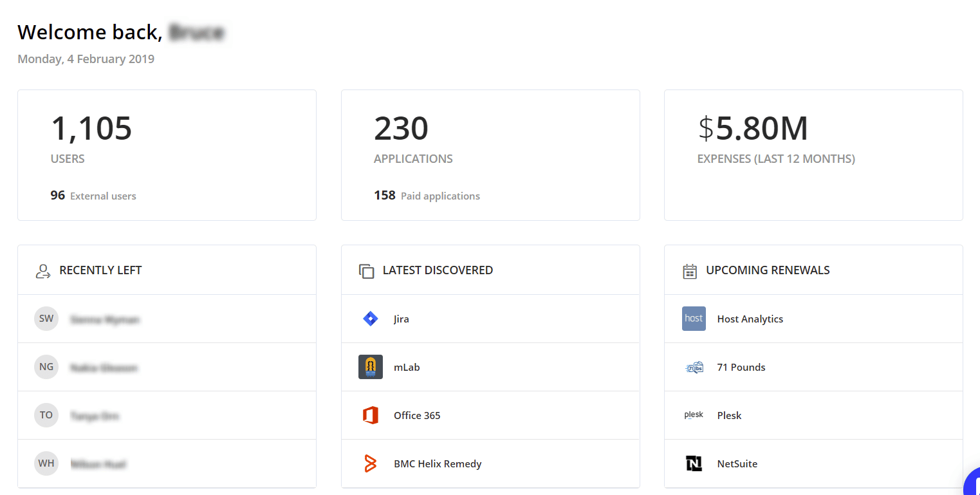Open the 158 Paid applications link

427,196
